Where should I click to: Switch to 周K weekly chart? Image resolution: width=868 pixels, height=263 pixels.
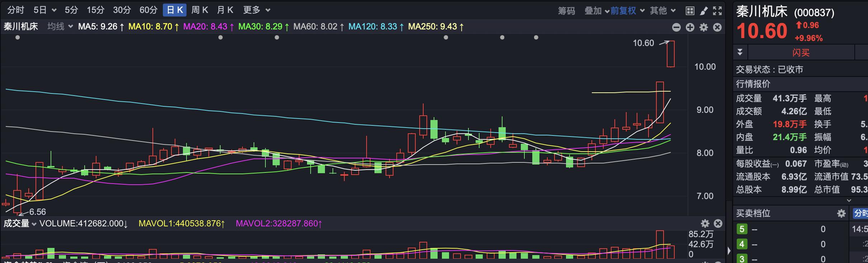[199, 10]
